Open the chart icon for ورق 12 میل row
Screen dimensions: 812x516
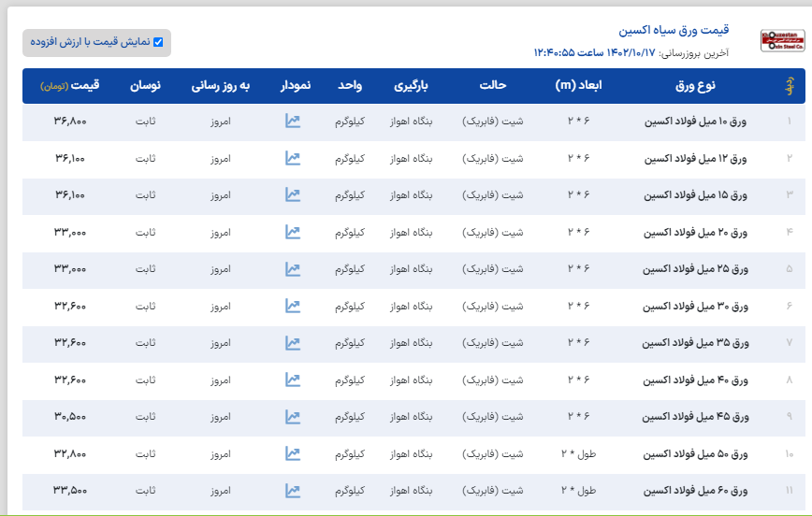pos(293,158)
